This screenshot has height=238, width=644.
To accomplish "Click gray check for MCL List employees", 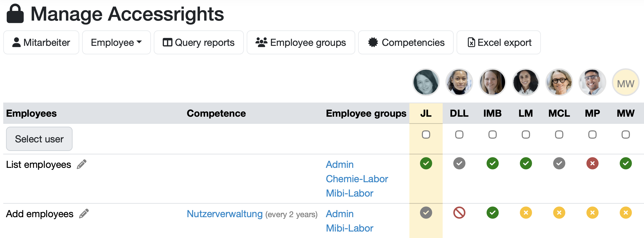I will pos(559,163).
